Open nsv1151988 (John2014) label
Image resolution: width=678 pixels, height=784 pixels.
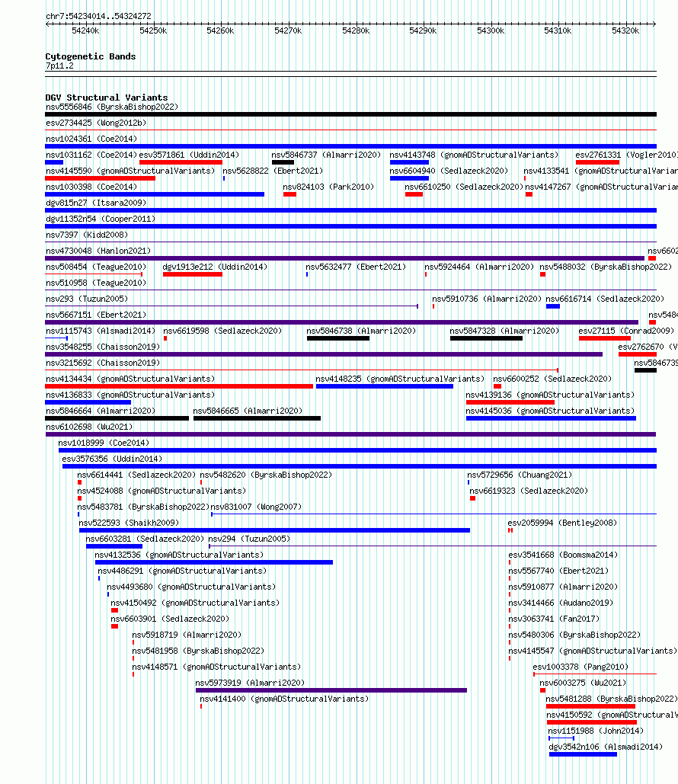(x=596, y=731)
